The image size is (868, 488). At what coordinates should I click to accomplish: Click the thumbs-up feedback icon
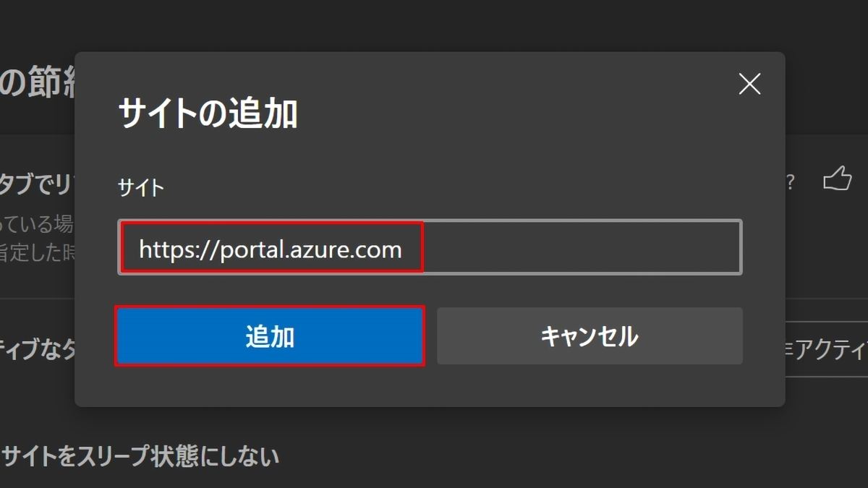[838, 179]
